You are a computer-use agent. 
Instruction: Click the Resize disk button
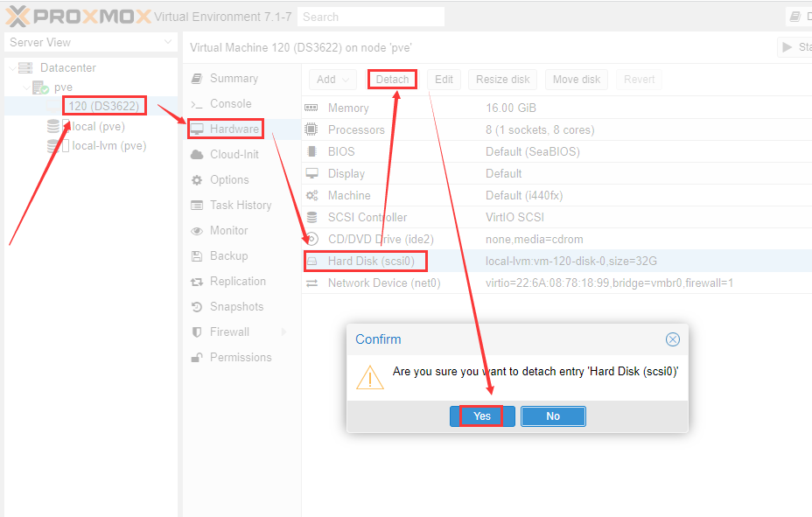503,80
